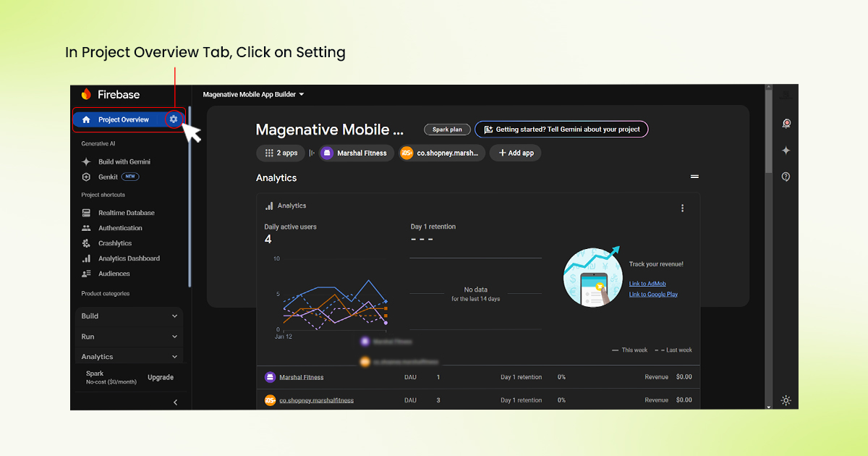Toggle This week line in chart legend
The image size is (868, 456).
(x=629, y=350)
